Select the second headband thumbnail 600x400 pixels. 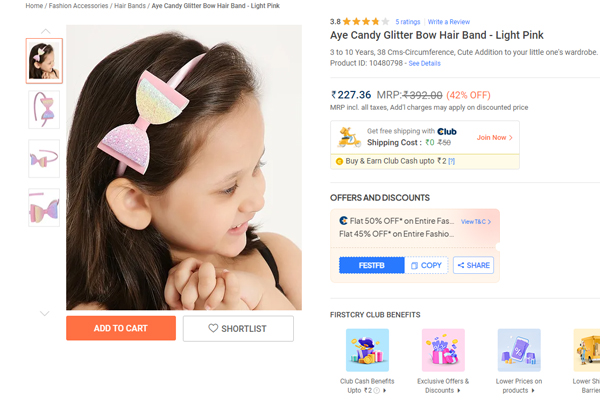click(44, 110)
